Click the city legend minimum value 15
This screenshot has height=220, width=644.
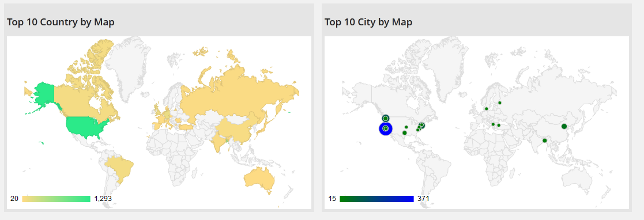(332, 199)
